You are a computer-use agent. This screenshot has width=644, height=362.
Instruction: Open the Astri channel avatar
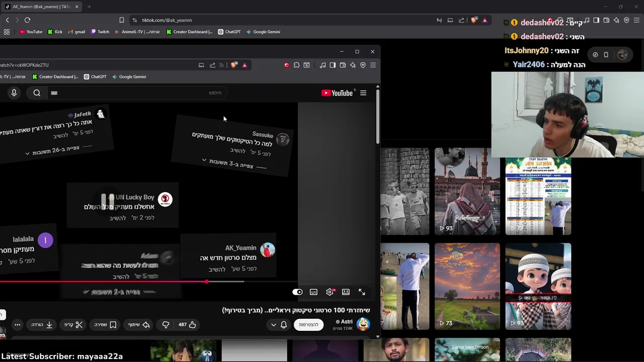[363, 325]
